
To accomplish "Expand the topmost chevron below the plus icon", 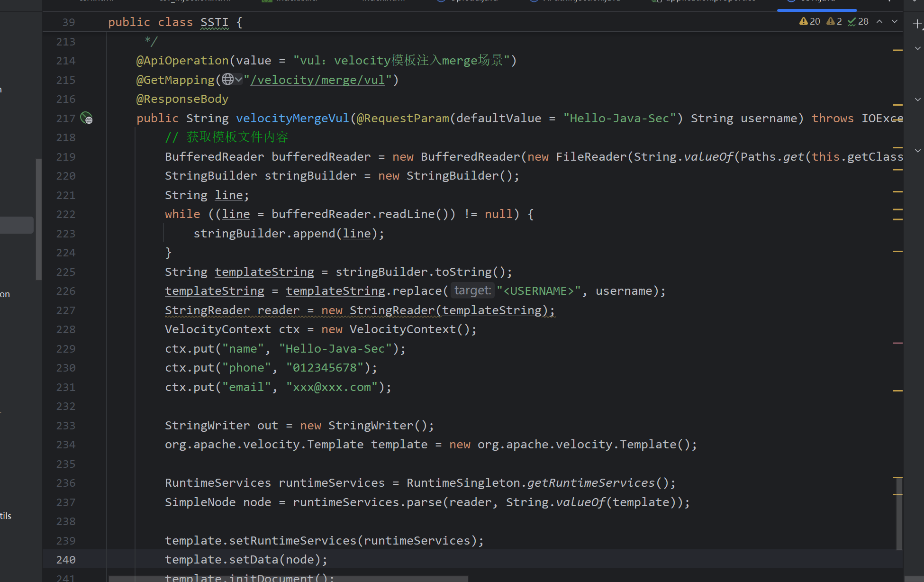I will 918,48.
